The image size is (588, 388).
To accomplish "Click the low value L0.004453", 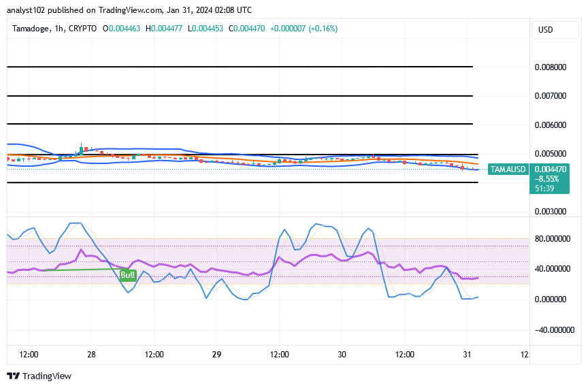I will pyautogui.click(x=206, y=29).
